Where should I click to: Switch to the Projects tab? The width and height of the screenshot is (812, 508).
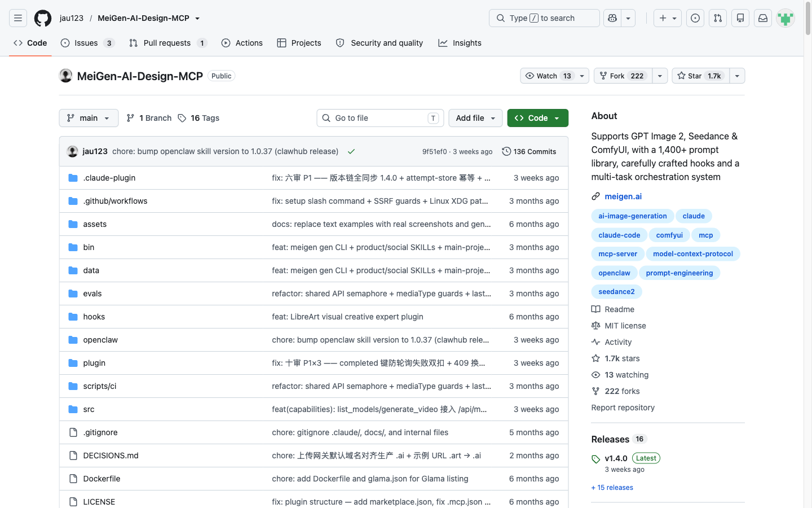pyautogui.click(x=299, y=43)
